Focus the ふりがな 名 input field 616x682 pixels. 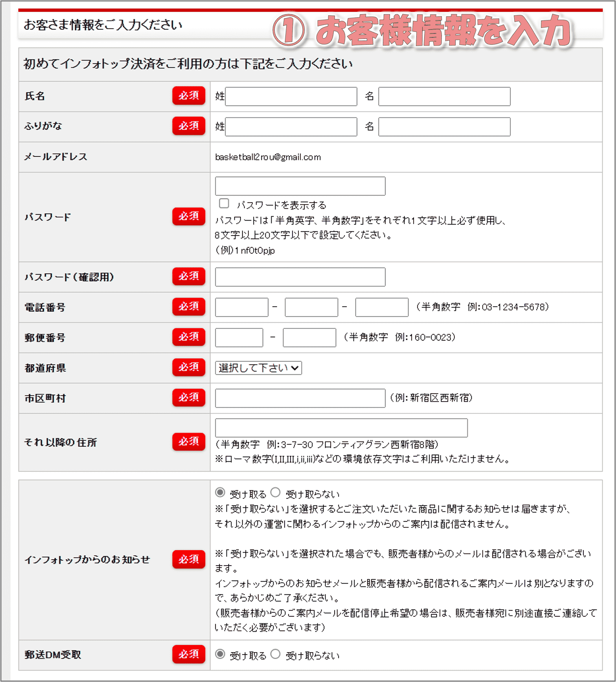(x=444, y=127)
